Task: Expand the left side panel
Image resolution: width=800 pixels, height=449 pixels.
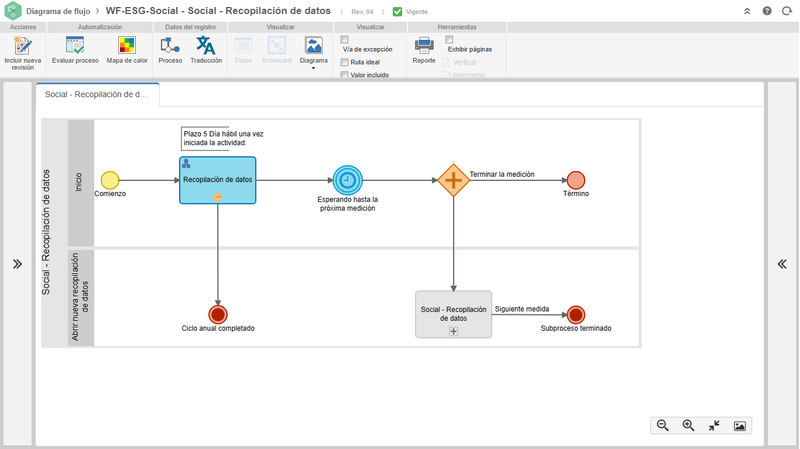Action: tap(17, 264)
